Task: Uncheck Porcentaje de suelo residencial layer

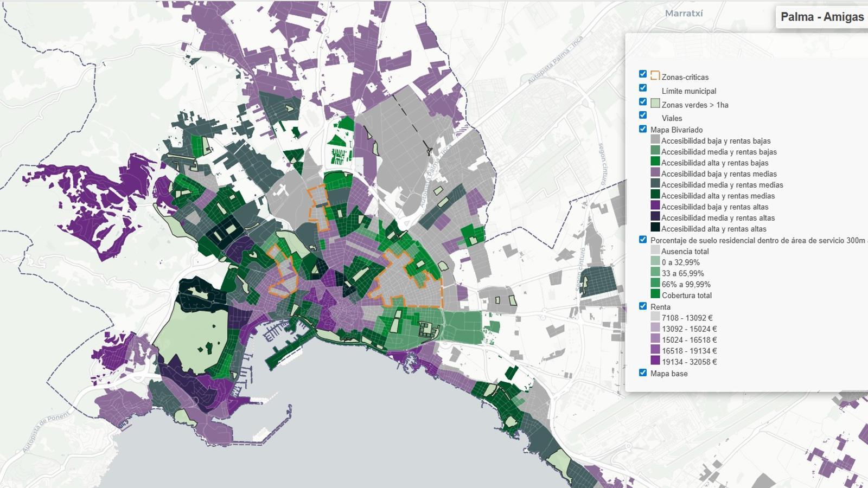Action: (x=643, y=240)
